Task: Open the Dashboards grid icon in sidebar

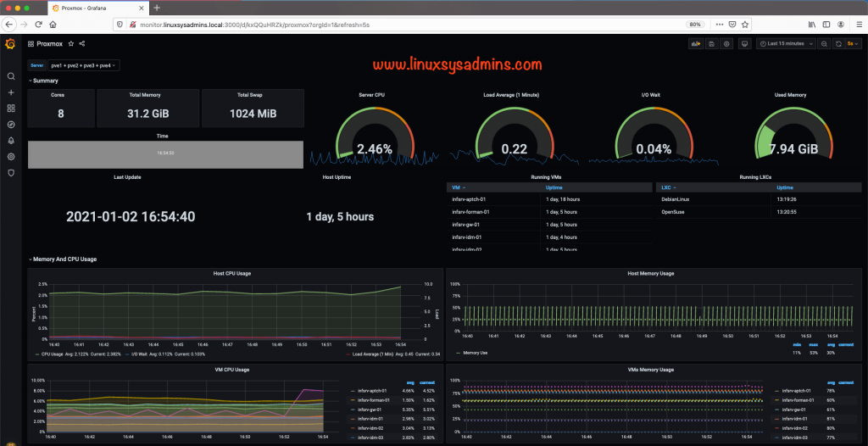Action: click(10, 109)
